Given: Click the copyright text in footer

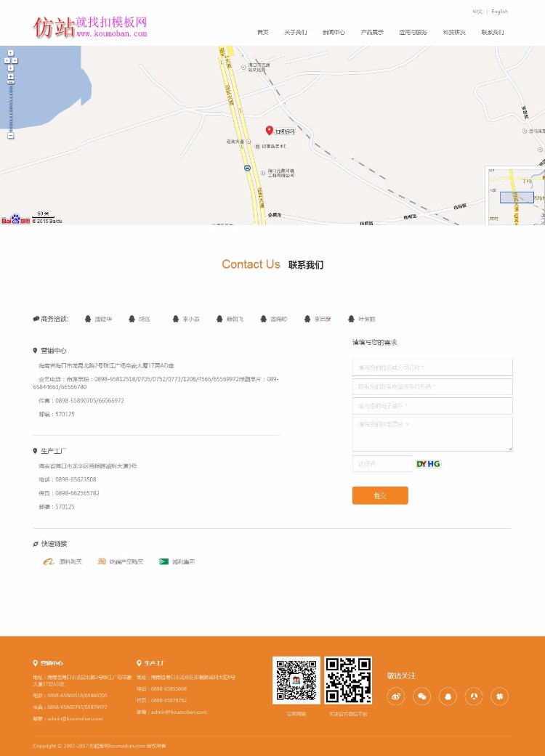Looking at the screenshot, I should click(x=100, y=746).
